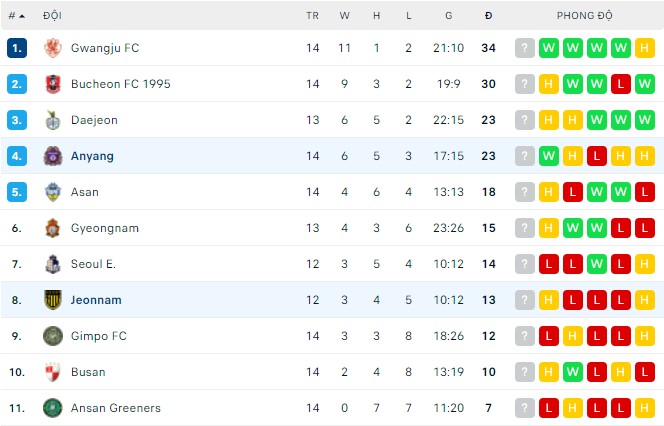Open the Seoul E. team link

93,264
